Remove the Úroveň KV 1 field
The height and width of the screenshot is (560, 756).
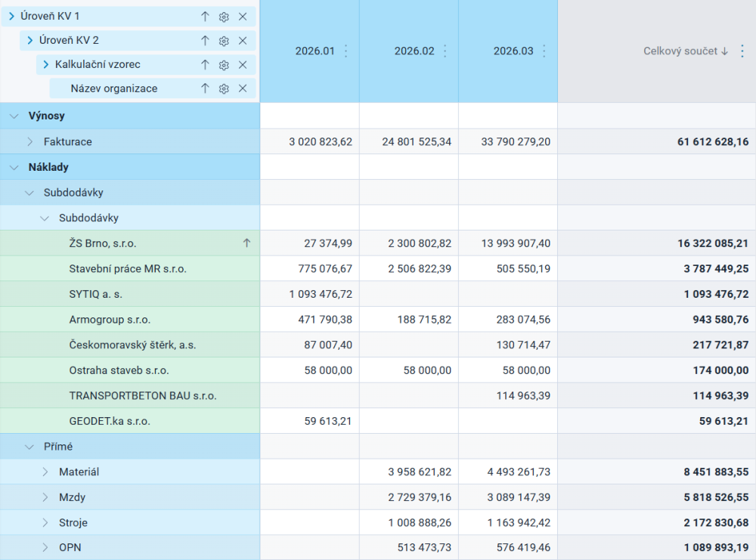pos(243,17)
